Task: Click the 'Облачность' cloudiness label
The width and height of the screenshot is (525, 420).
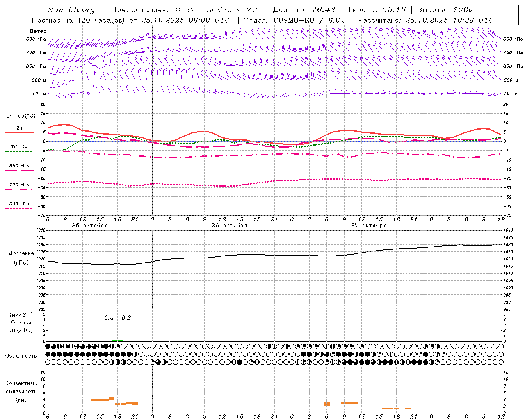Action: pos(21,356)
